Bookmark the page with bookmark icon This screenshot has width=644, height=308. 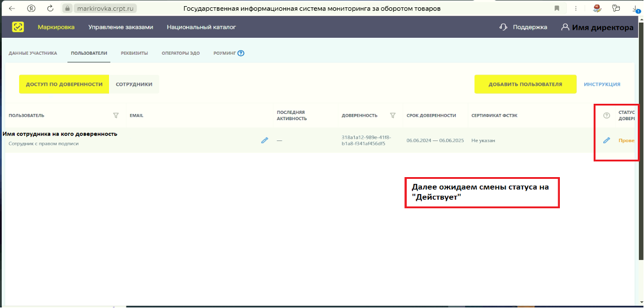(x=557, y=8)
